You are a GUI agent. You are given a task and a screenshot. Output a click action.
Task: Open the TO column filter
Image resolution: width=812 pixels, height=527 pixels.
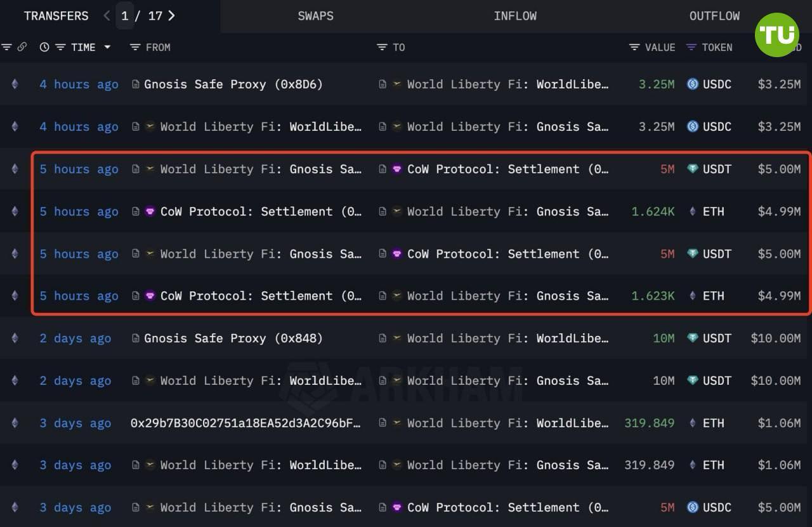[381, 47]
